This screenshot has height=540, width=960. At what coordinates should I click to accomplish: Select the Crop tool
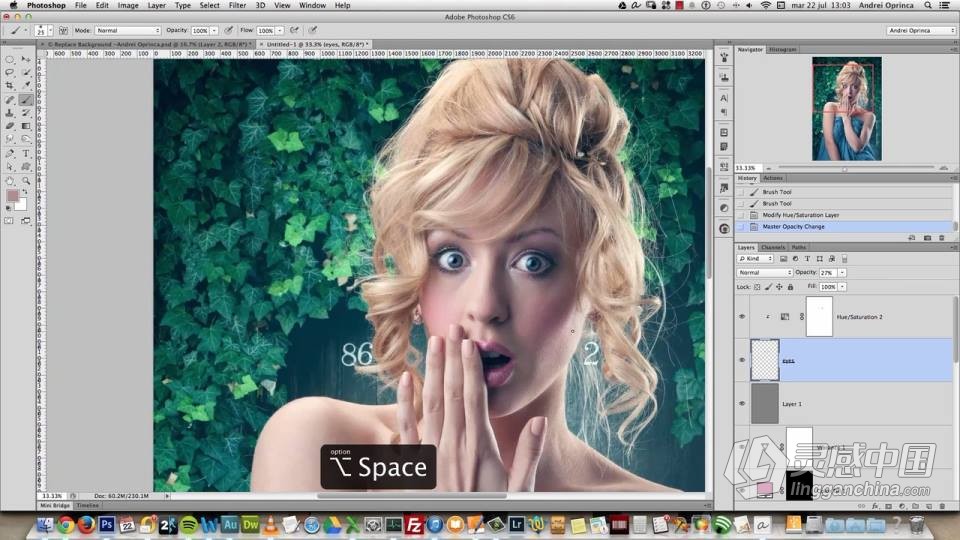coord(10,86)
